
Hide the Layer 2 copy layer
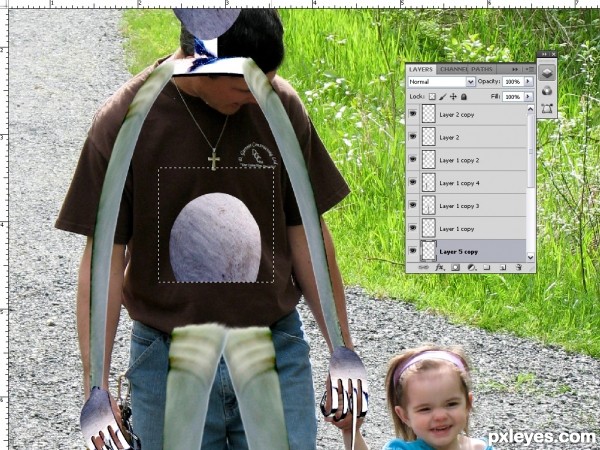pos(413,114)
